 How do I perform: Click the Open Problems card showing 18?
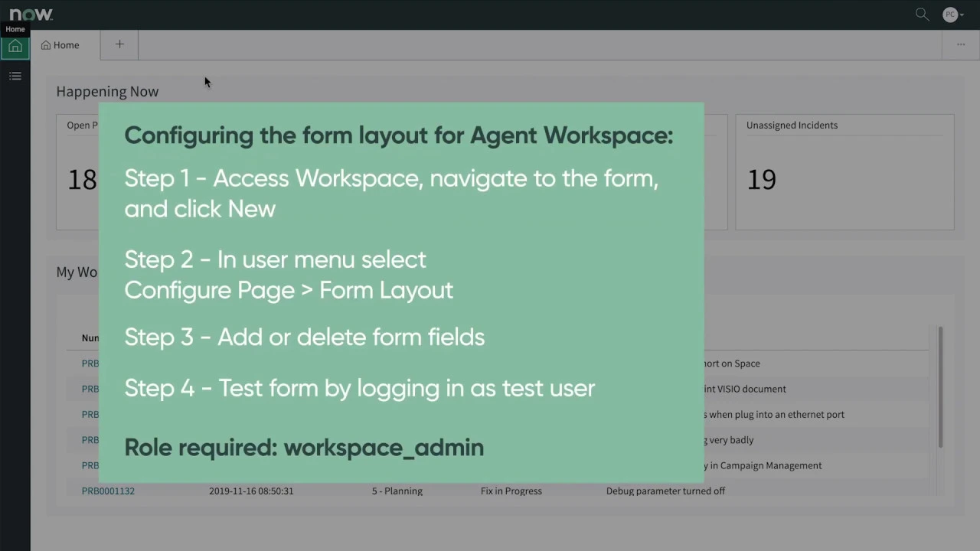coord(82,179)
